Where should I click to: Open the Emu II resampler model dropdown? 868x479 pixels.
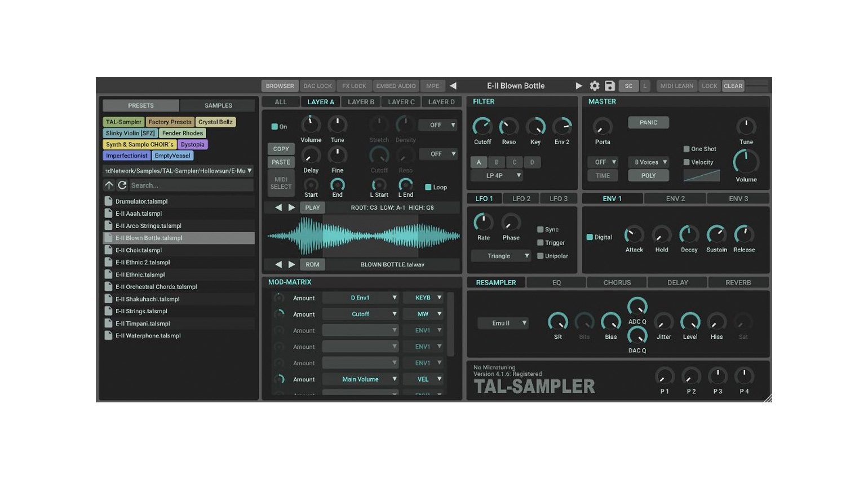click(503, 323)
